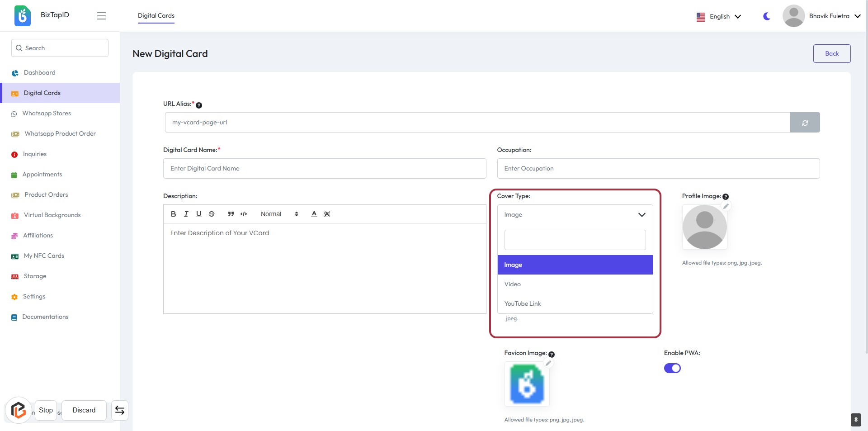Click the hamburger menu icon
This screenshot has width=868, height=431.
coord(101,16)
